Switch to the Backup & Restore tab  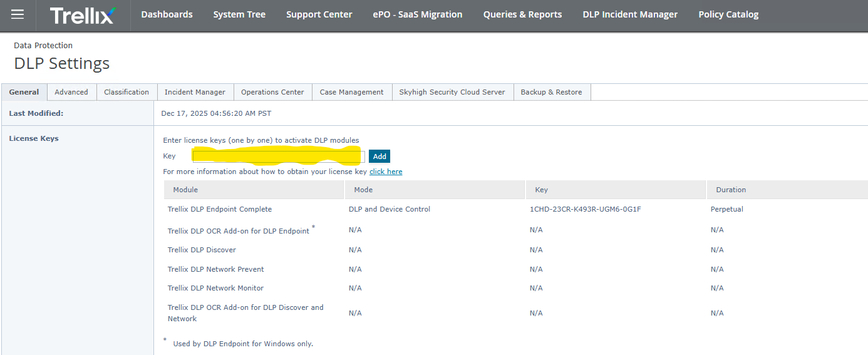click(551, 92)
